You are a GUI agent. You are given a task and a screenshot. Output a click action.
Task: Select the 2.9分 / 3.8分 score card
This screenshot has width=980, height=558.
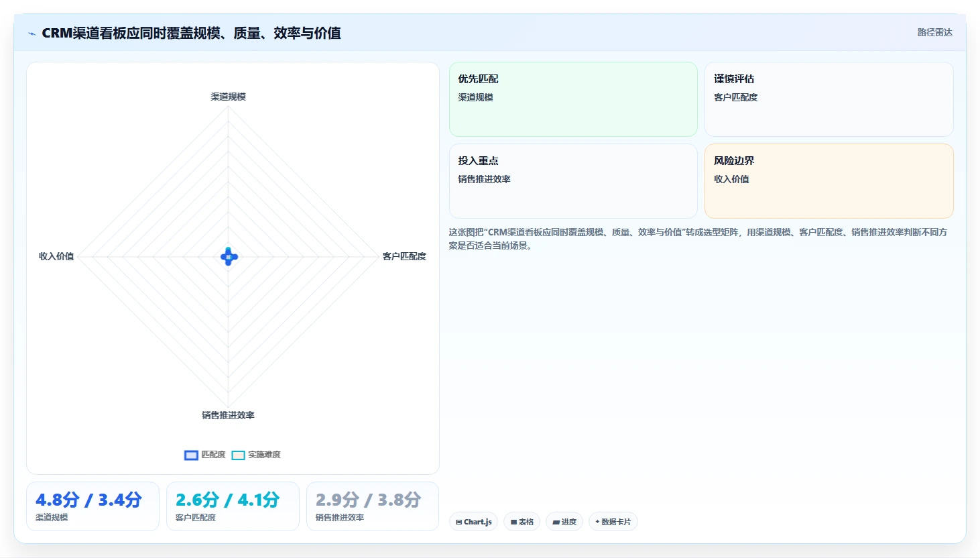[373, 506]
